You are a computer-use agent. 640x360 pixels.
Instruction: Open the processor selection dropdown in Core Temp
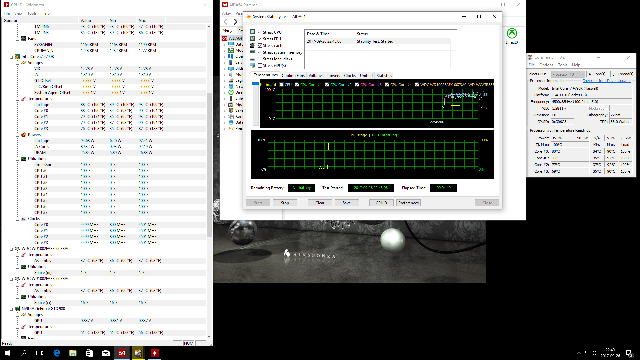pyautogui.click(x=568, y=74)
